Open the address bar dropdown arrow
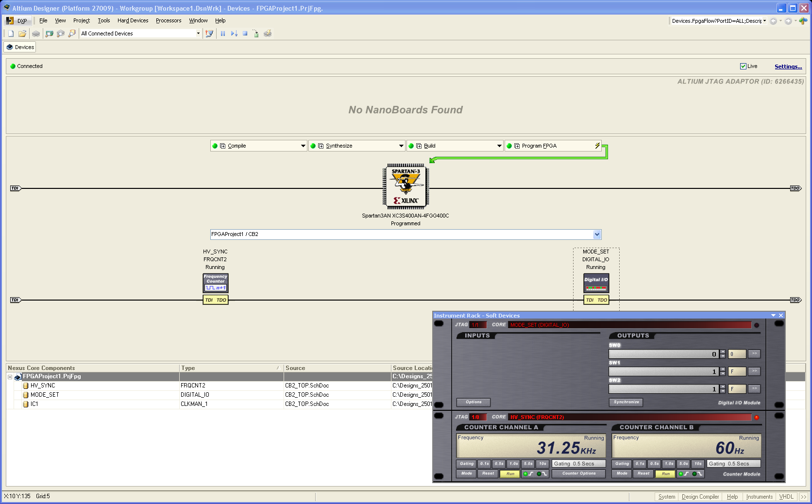The width and height of the screenshot is (812, 504). click(x=764, y=21)
